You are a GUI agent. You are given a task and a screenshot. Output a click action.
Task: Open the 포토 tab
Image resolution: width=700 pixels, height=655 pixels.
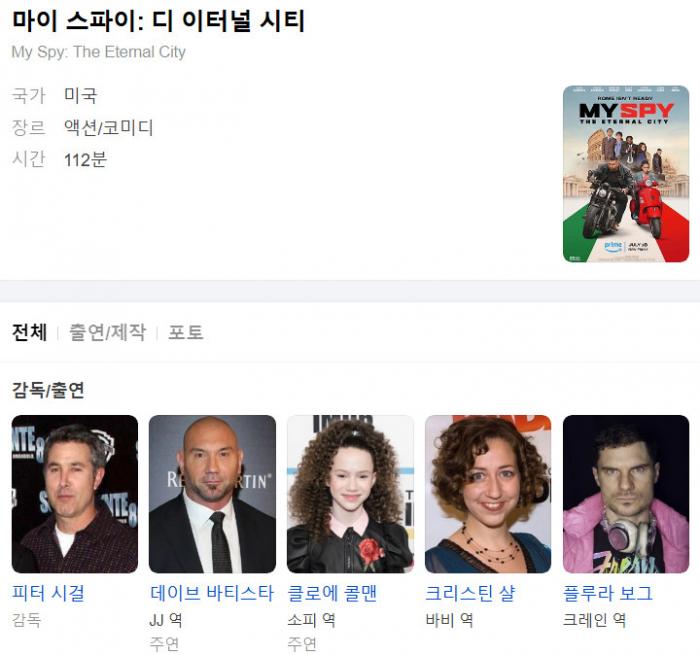pos(186,333)
